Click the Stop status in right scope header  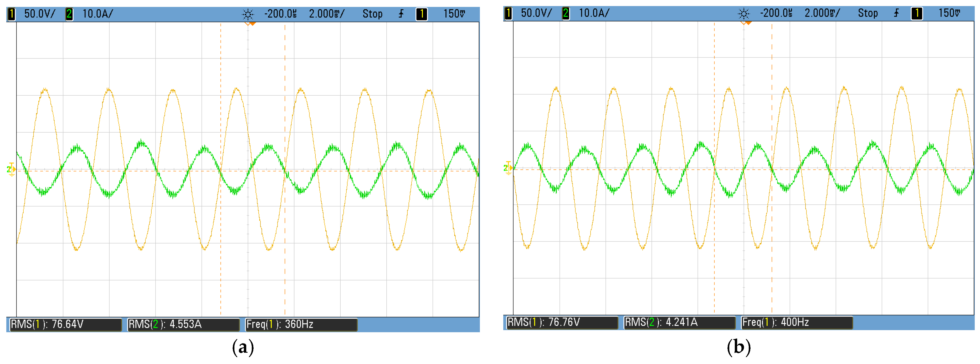[868, 13]
